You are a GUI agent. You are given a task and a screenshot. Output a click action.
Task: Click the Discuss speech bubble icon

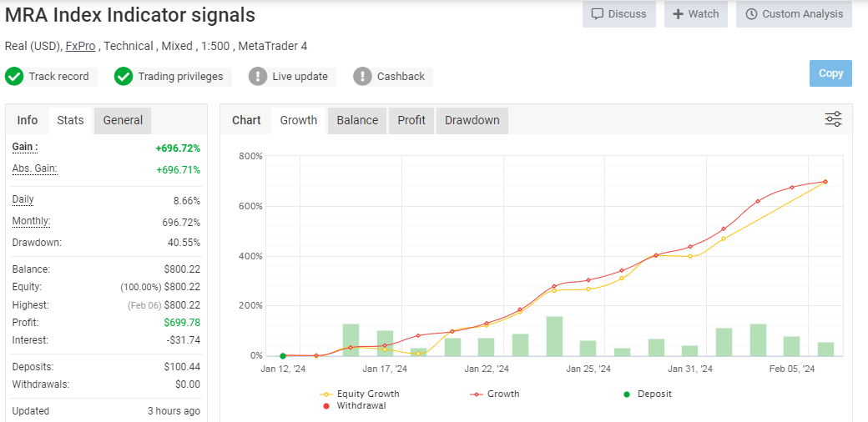598,14
